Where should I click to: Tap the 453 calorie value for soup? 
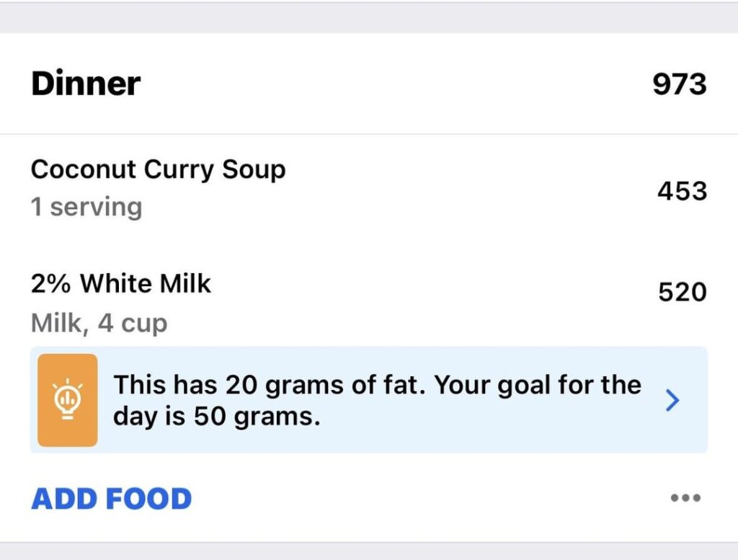click(x=681, y=191)
